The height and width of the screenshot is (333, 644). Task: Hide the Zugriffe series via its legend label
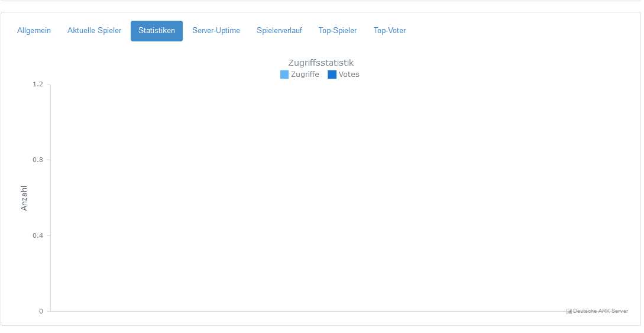point(305,75)
